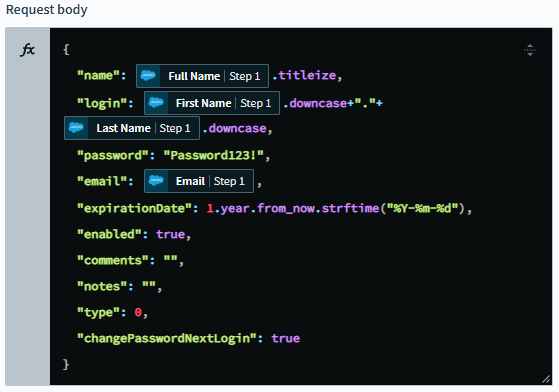
Task: Click Salesforce icon on Last Name pill
Action: [76, 128]
